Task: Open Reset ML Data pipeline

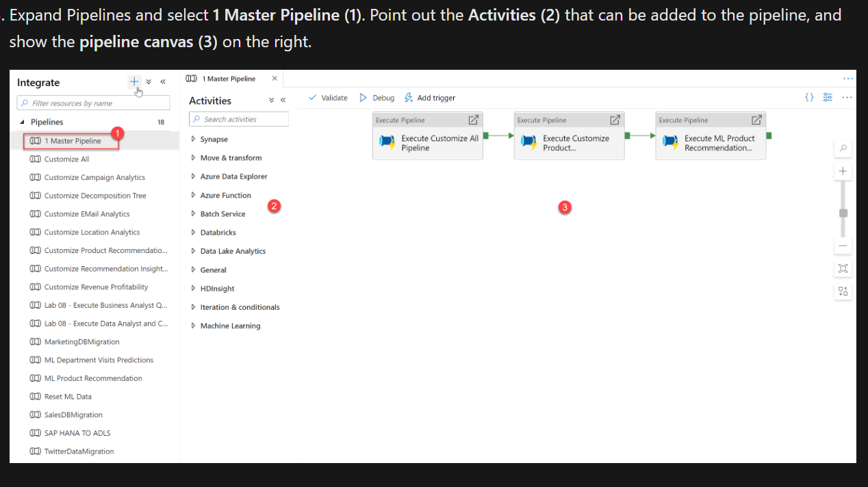Action: [68, 397]
